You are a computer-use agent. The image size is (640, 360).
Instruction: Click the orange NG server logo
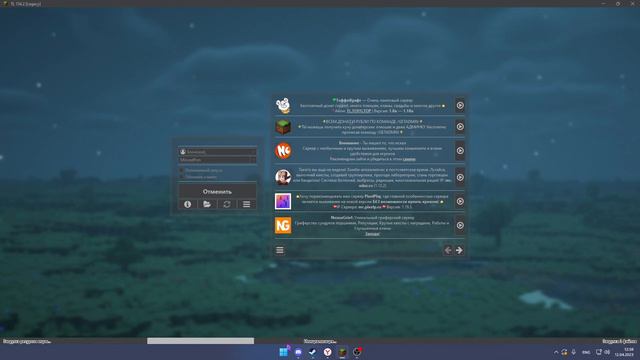[283, 225]
